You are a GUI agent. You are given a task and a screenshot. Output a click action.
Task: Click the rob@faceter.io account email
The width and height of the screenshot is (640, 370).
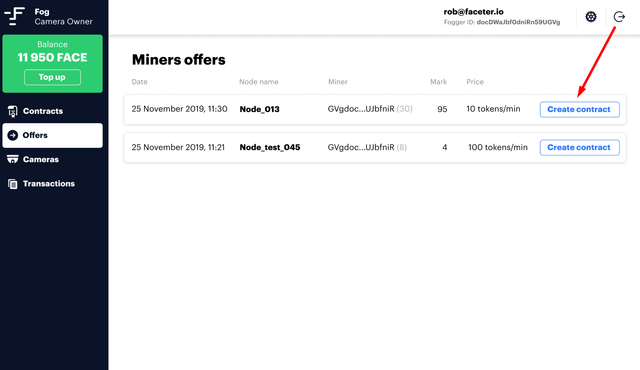coord(473,12)
